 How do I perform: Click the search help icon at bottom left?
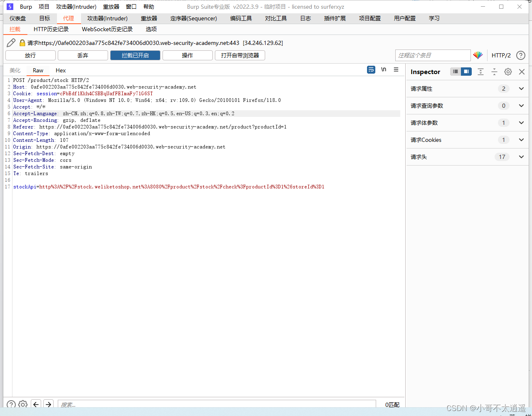click(x=11, y=404)
